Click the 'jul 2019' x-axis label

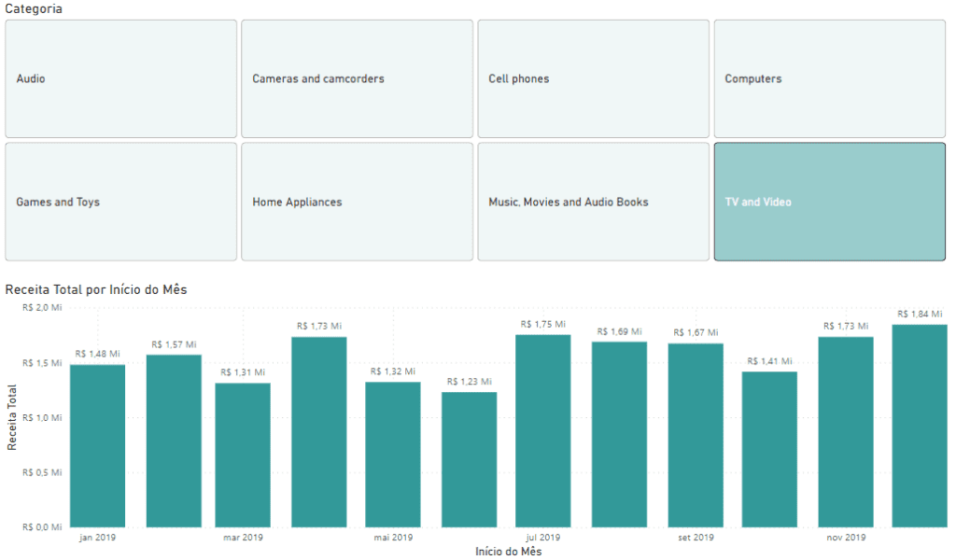[x=542, y=538]
